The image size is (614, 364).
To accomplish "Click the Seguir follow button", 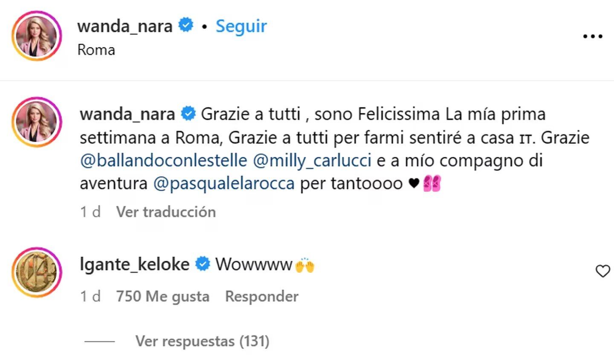I will [241, 26].
